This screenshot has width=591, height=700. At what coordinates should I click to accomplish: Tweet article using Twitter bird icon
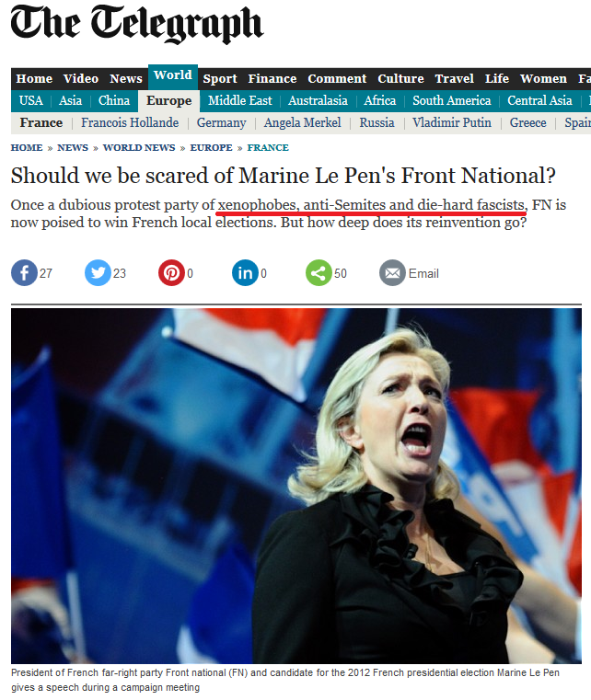(98, 273)
